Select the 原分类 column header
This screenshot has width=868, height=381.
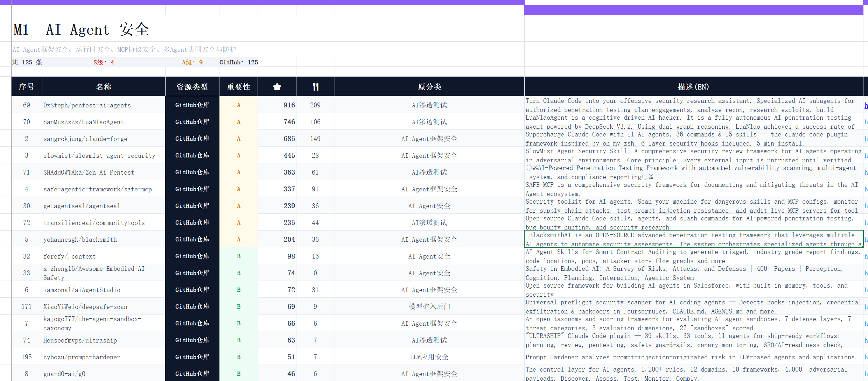coord(429,87)
